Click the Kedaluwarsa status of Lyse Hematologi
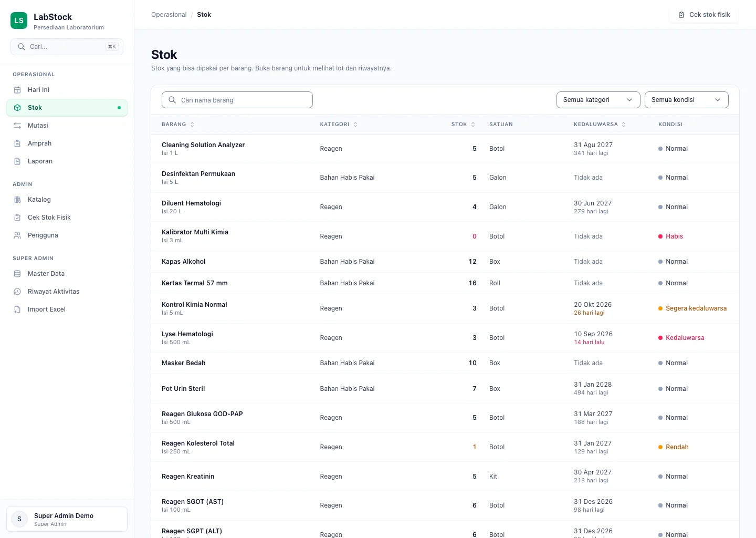This screenshot has width=756, height=538. coord(685,338)
